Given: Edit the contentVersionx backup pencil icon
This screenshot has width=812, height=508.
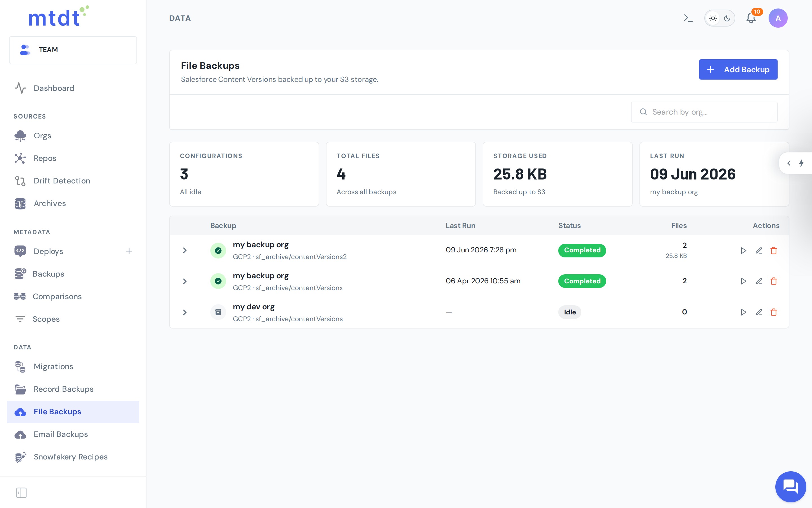Looking at the screenshot, I should 759,281.
